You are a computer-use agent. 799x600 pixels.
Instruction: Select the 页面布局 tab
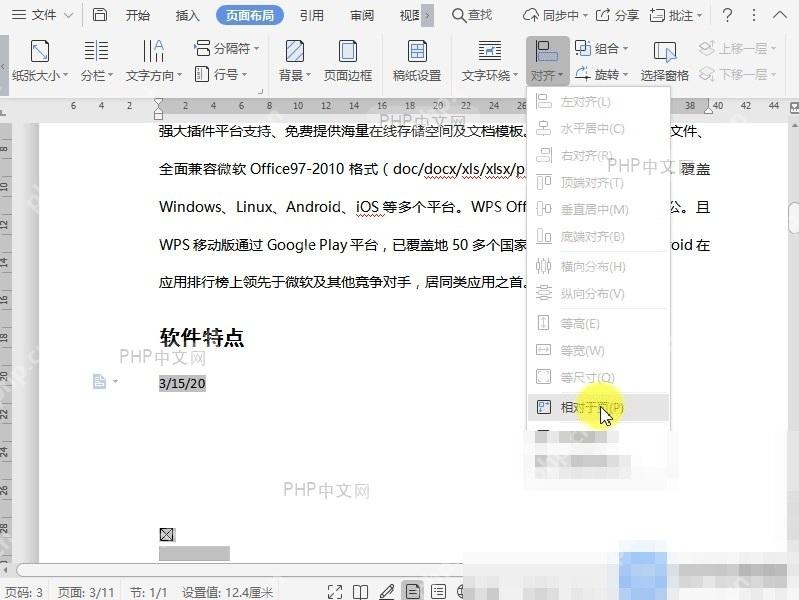tap(250, 15)
